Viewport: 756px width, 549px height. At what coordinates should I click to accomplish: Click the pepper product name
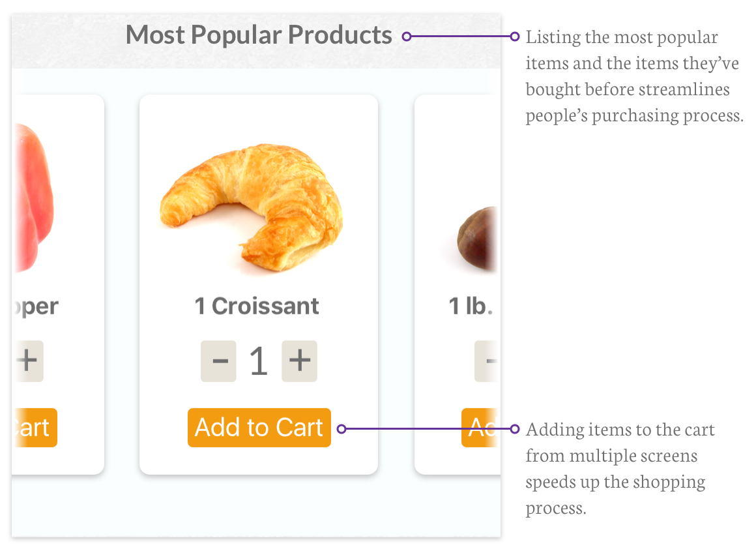point(36,306)
